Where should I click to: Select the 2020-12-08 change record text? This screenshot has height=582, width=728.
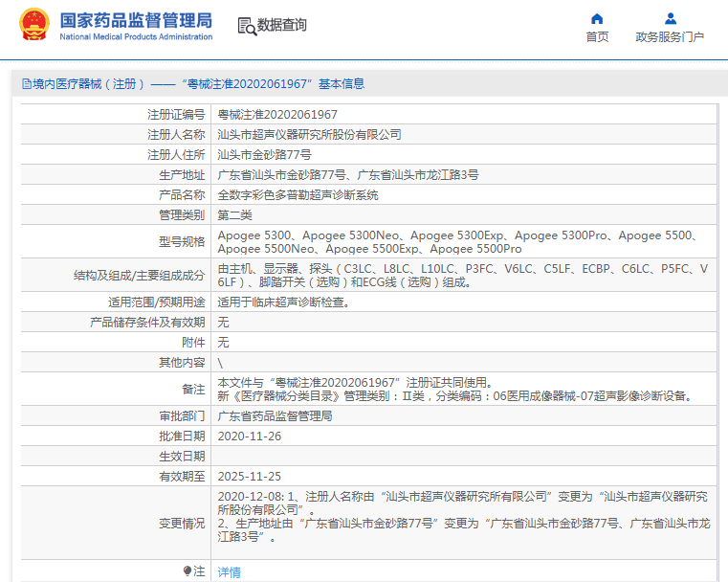point(464,517)
